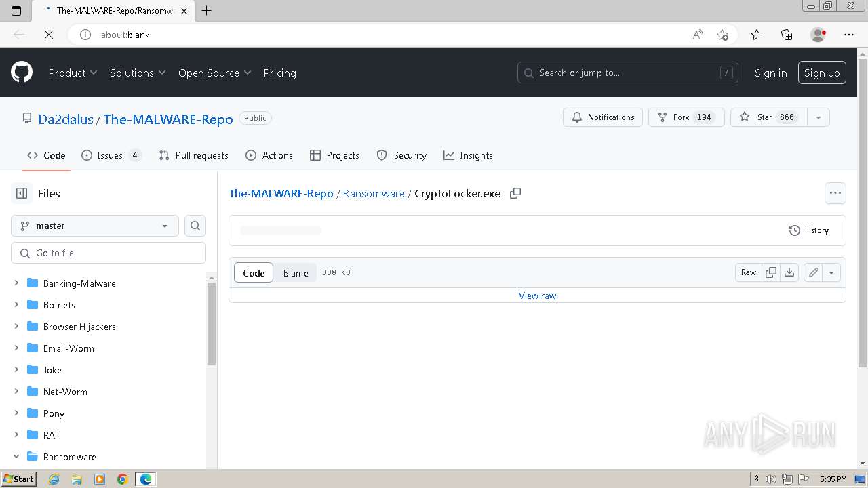Viewport: 868px width, 488px height.
Task: Copy raw file contents icon
Action: [x=771, y=272]
